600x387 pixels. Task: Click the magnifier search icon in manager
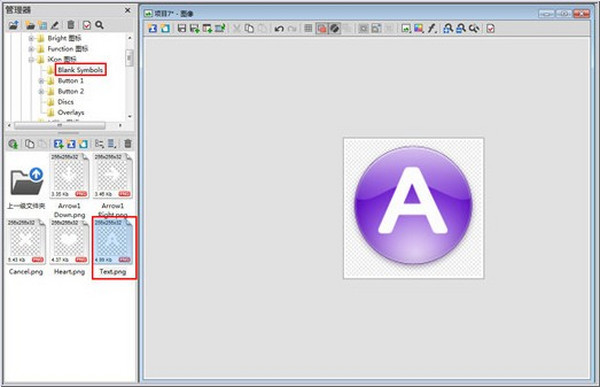(x=99, y=25)
